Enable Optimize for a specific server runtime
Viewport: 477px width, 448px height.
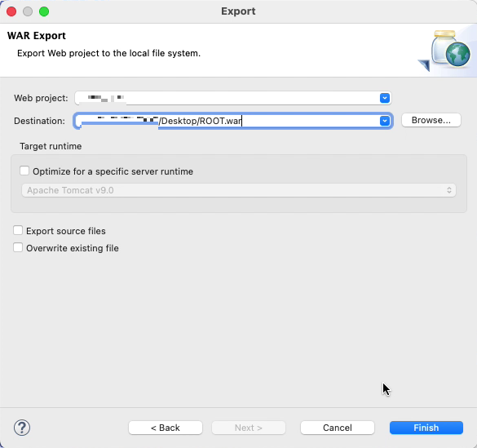pos(24,171)
